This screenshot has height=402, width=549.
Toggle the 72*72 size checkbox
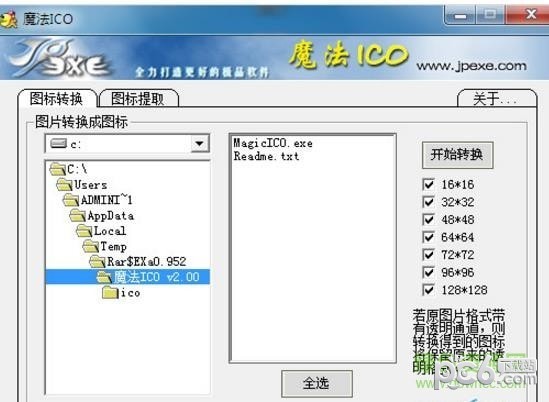tap(429, 255)
